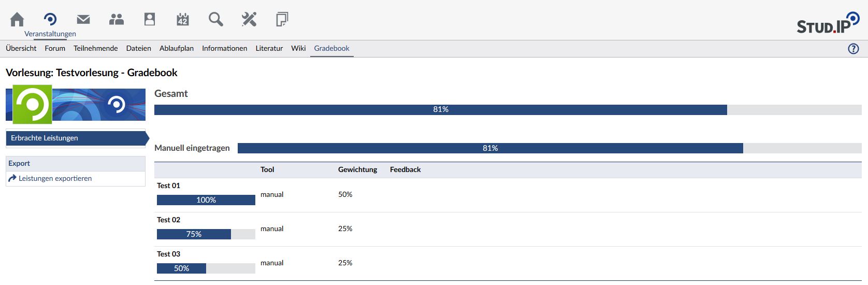
Task: Click the course avatar image
Action: (x=32, y=104)
